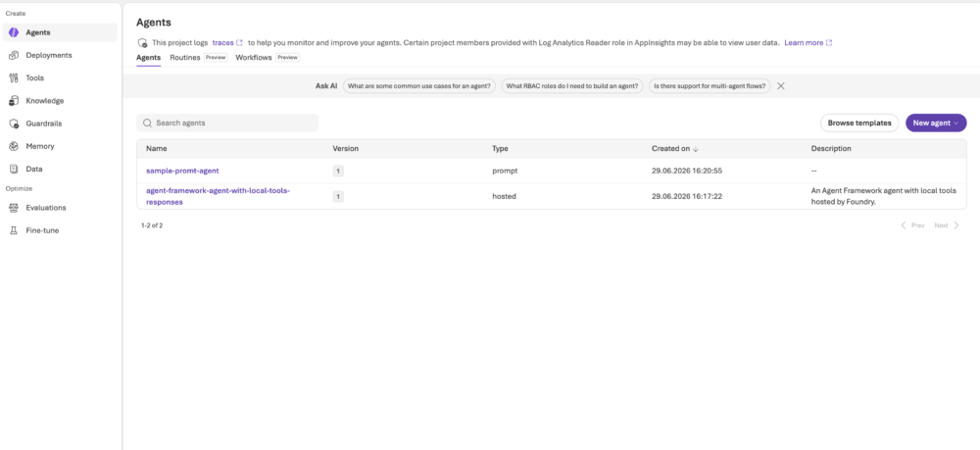Open Deployments via its sidebar icon
Screen dimensions: 980x450
tap(13, 55)
